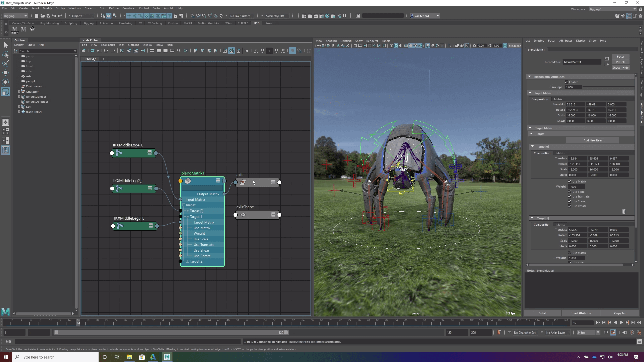Open Microsoft Store from taskbar

coord(142,357)
